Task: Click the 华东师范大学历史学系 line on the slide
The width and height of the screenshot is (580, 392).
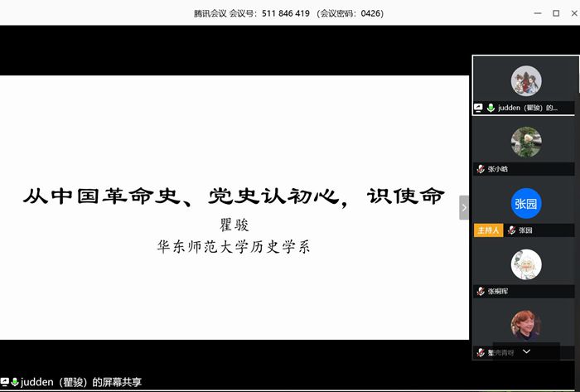Action: click(x=234, y=247)
